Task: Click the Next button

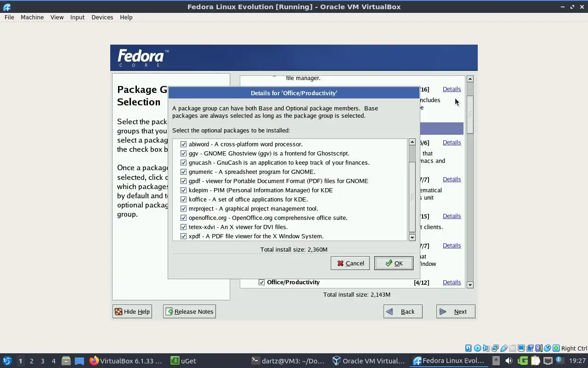Action: pos(456,311)
